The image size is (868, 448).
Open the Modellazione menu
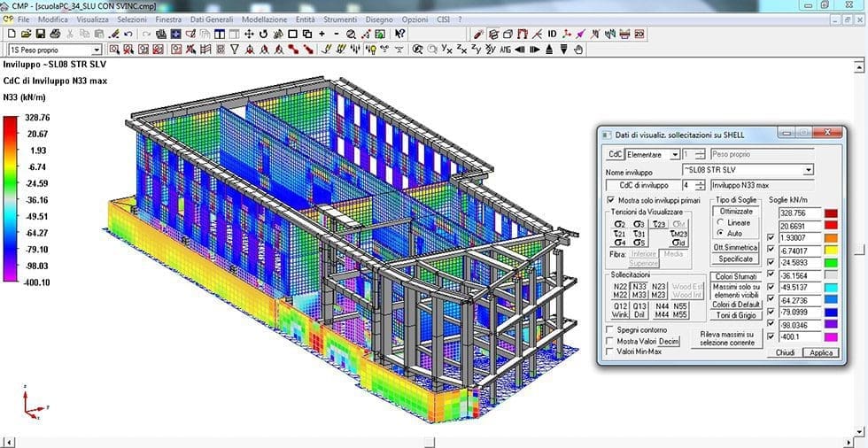pos(263,19)
